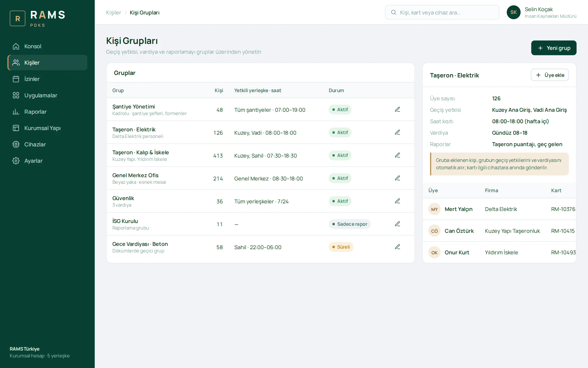
Task: Open Kurumsal Yapı in the sidebar
Action: coord(47,128)
